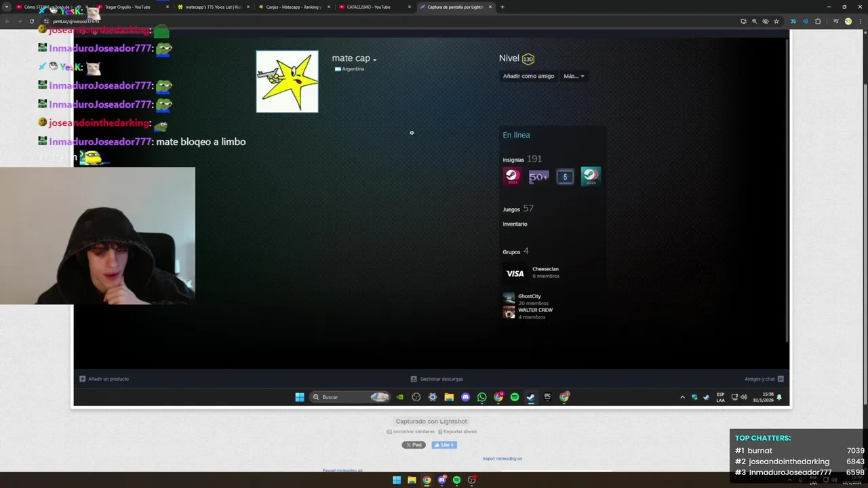Click the VISA group logo
Screen dimensions: 868x488
click(515, 274)
